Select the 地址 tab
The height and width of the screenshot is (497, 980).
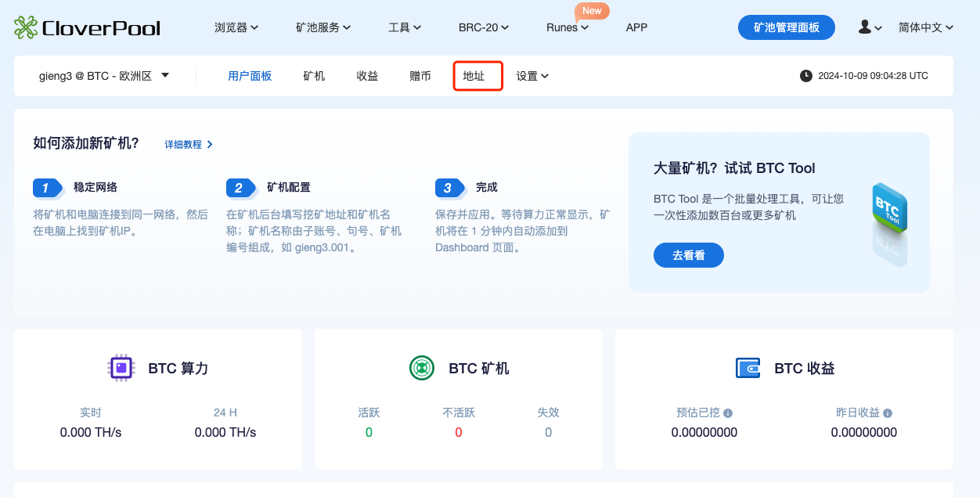pos(474,76)
